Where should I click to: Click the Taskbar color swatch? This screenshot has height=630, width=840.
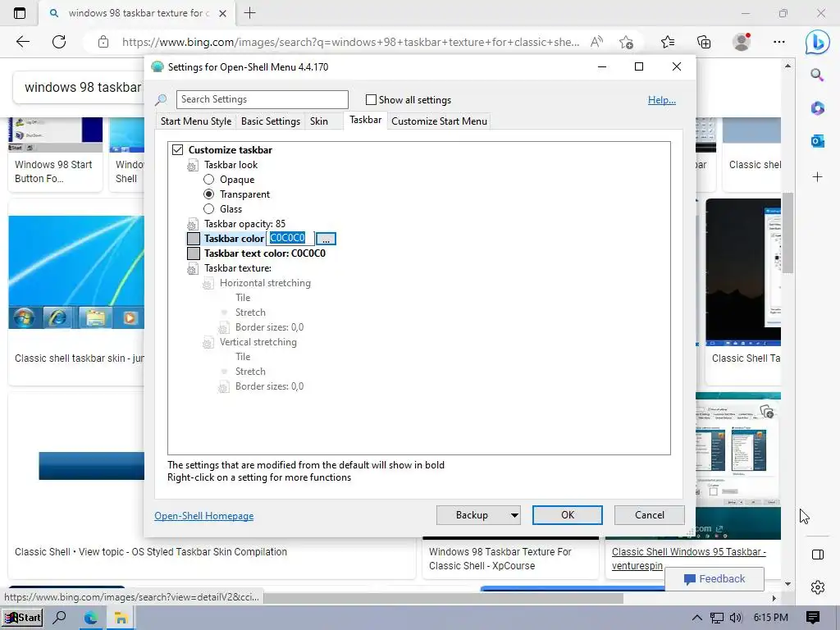click(x=194, y=239)
